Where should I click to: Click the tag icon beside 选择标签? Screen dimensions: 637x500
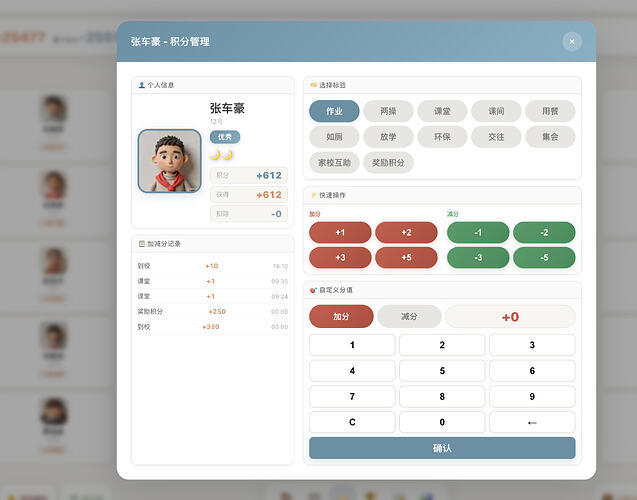313,85
